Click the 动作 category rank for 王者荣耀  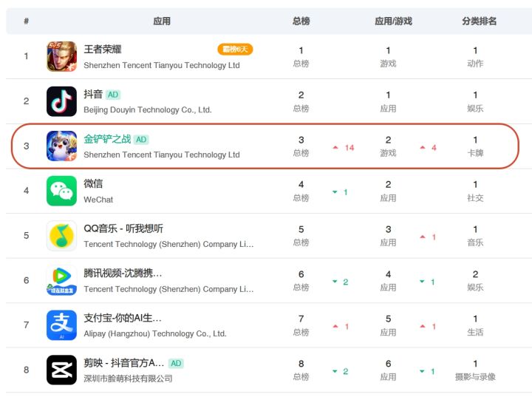click(x=475, y=56)
